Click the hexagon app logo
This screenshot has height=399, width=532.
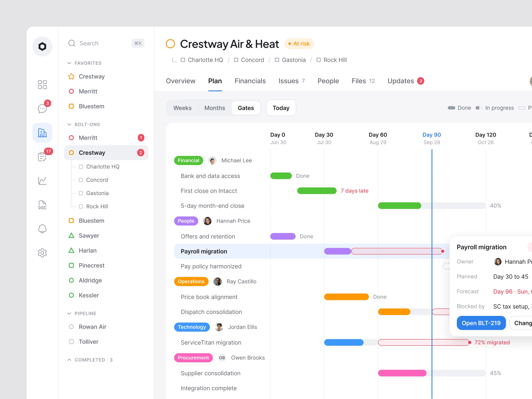pyautogui.click(x=42, y=46)
